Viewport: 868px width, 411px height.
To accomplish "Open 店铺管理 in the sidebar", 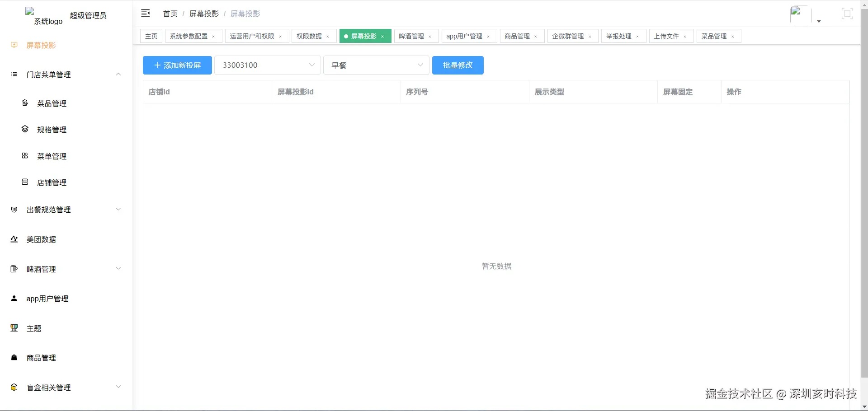I will click(x=66, y=182).
